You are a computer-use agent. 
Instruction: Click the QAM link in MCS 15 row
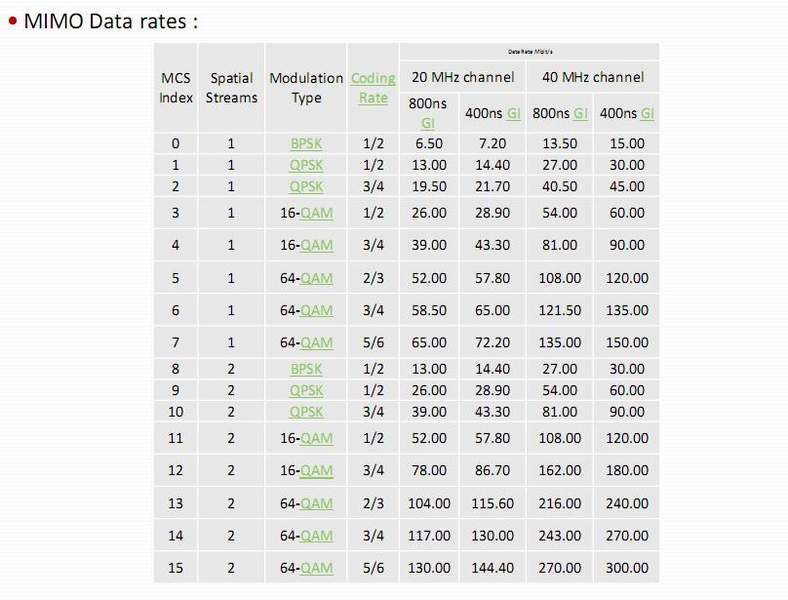coord(316,568)
